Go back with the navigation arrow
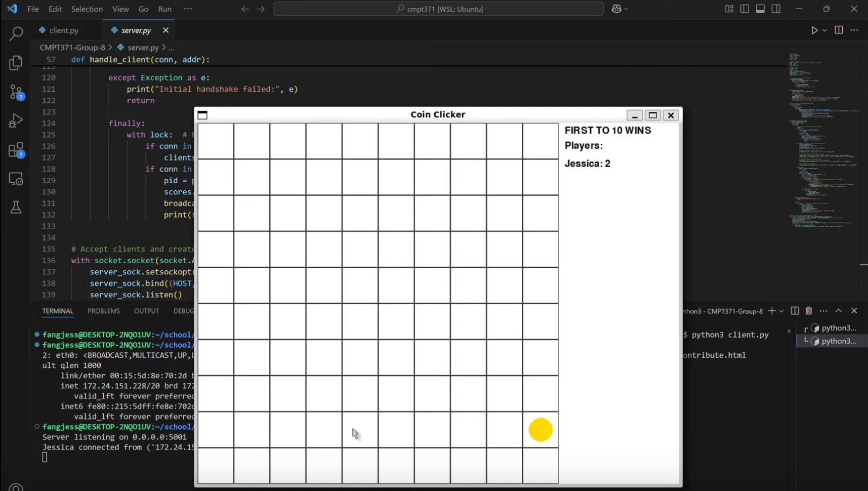This screenshot has height=491, width=868. click(245, 9)
